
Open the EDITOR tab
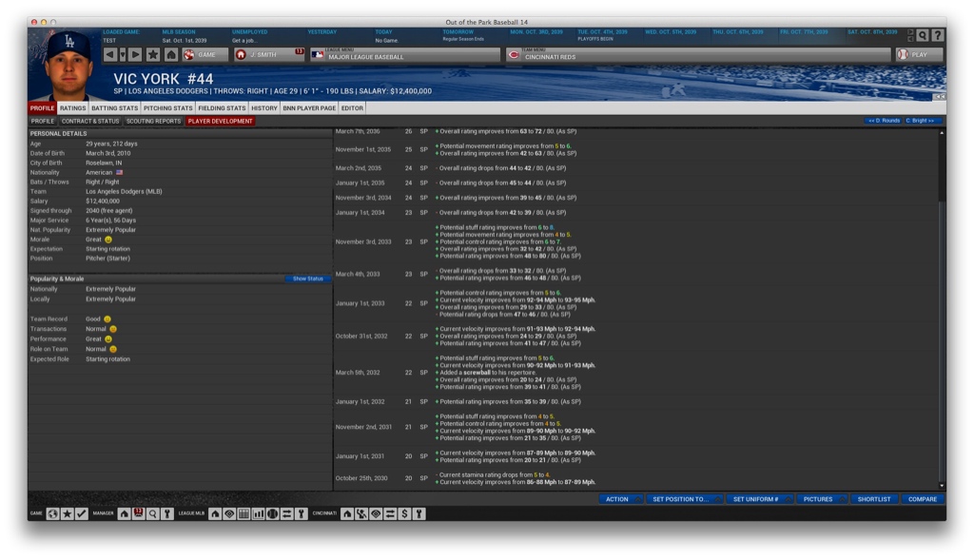352,108
